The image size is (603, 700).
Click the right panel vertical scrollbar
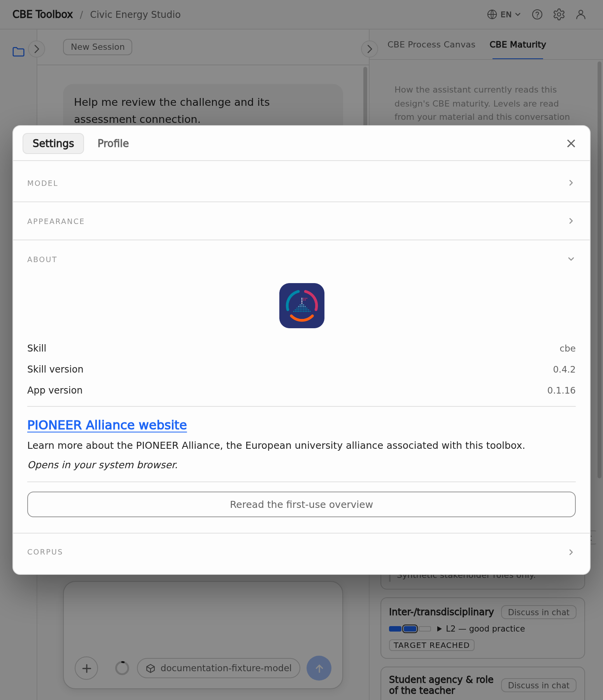[x=599, y=270]
